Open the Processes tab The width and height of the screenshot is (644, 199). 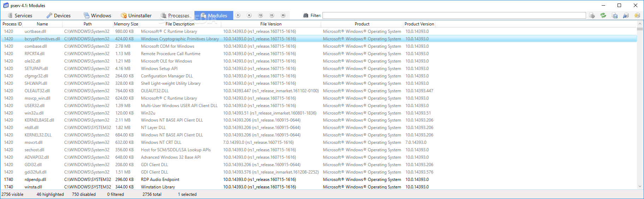point(175,16)
